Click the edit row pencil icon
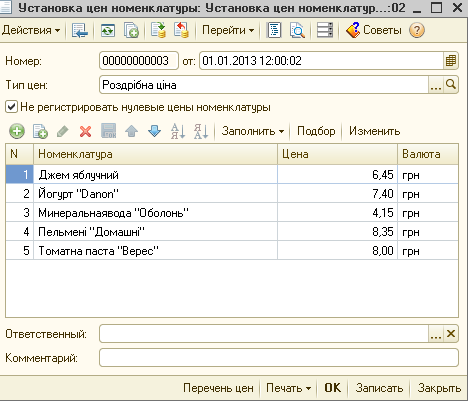 tap(63, 131)
